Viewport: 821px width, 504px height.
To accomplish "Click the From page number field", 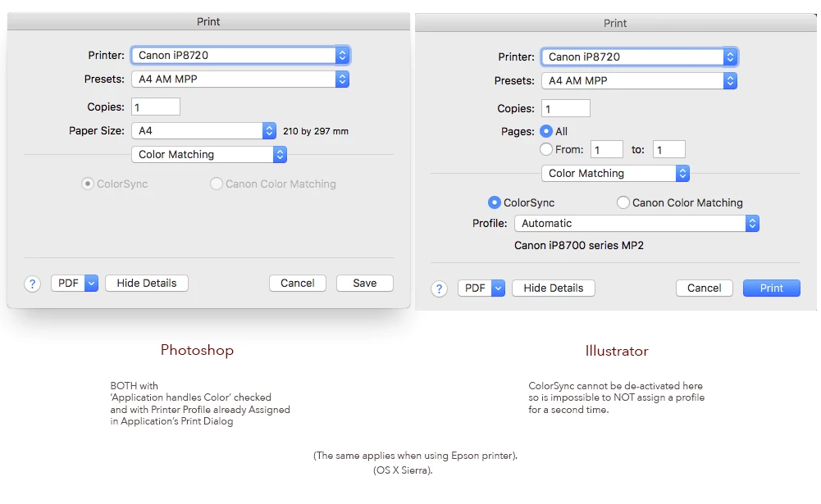I will [607, 150].
